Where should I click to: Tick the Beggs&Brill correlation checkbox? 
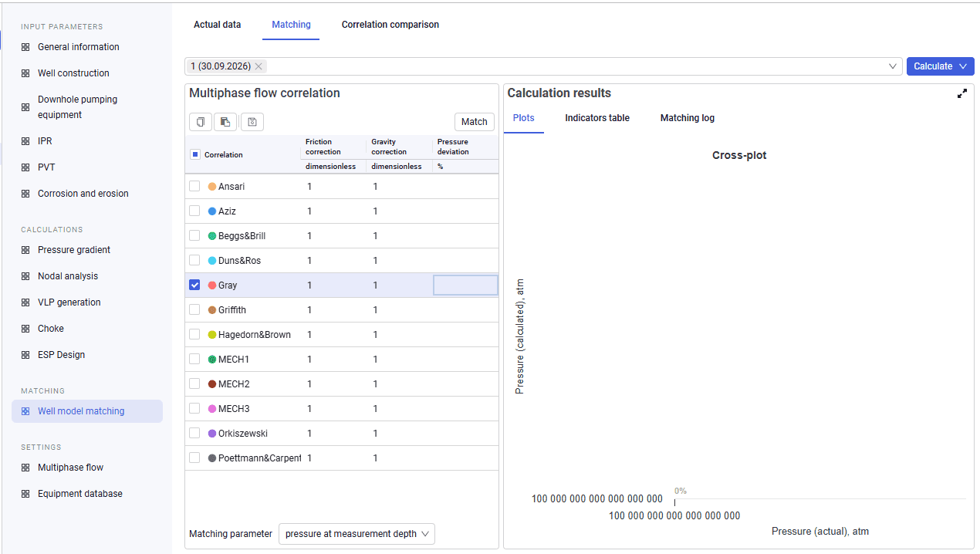click(194, 235)
